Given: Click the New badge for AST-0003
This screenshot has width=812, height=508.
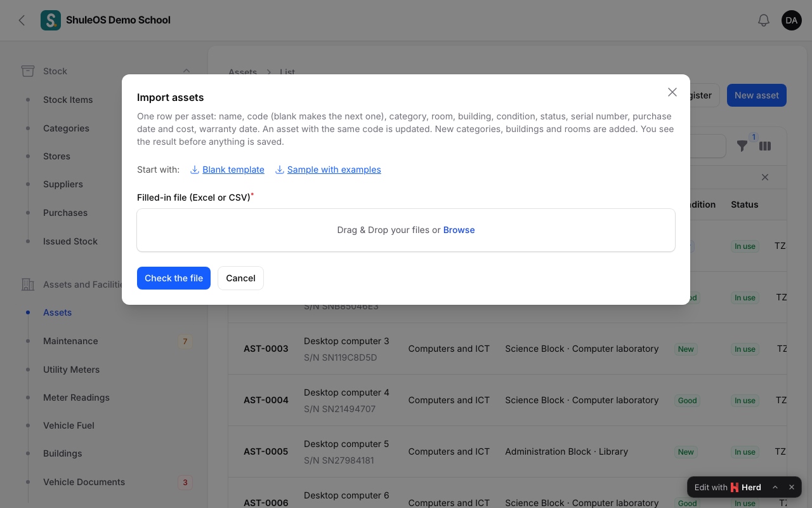Looking at the screenshot, I should (x=686, y=349).
